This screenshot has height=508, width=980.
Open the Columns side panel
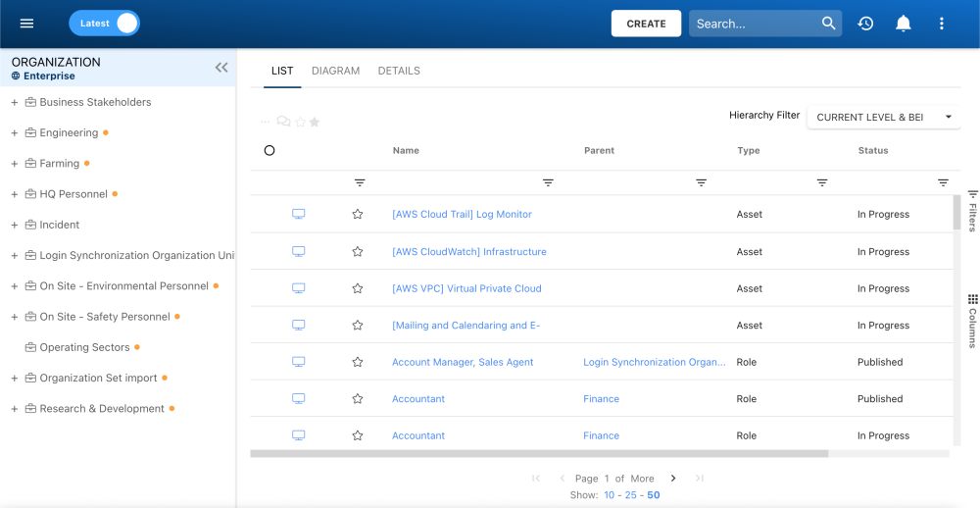[972, 320]
